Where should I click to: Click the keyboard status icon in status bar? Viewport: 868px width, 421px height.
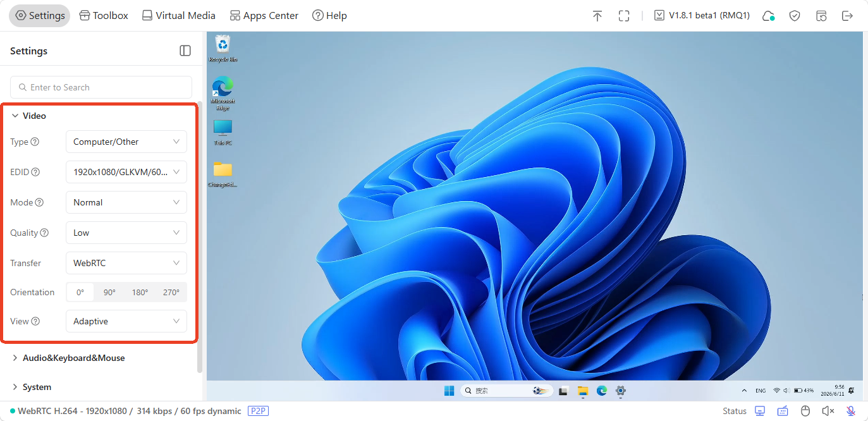[x=783, y=411]
